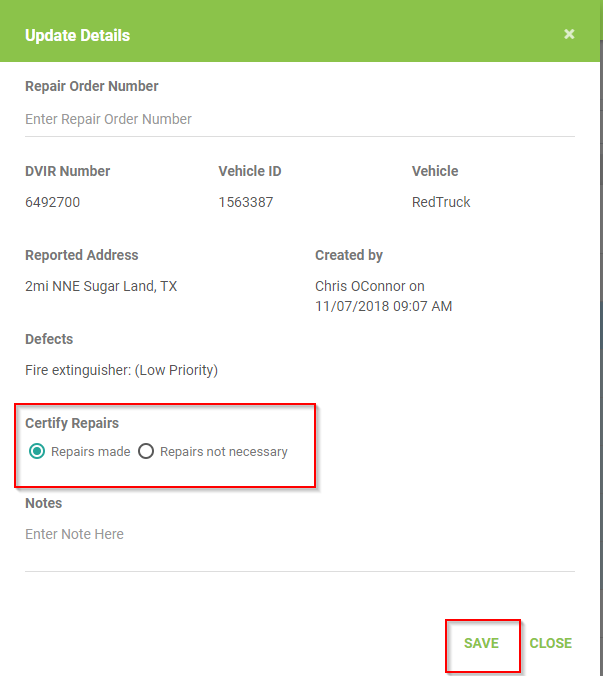Click the RedTruck vehicle name

(x=441, y=202)
